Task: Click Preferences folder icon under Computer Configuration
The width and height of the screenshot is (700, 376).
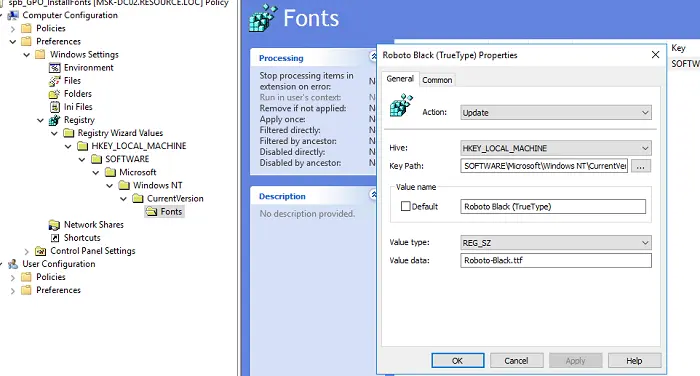Action: click(27, 42)
